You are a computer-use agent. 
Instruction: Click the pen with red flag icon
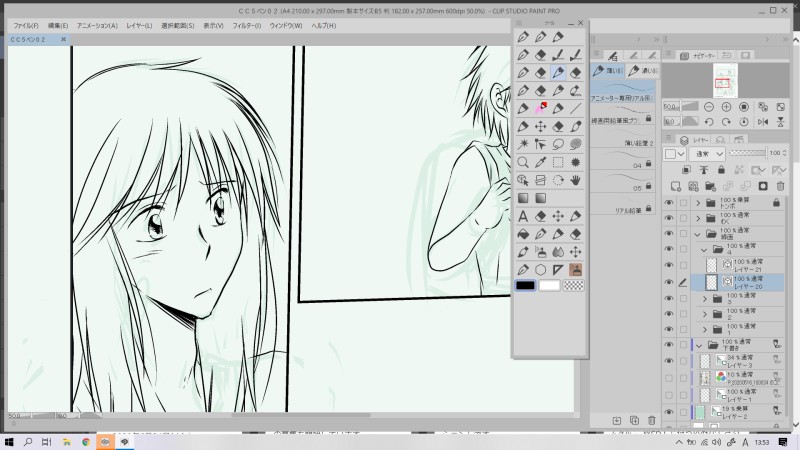point(540,108)
